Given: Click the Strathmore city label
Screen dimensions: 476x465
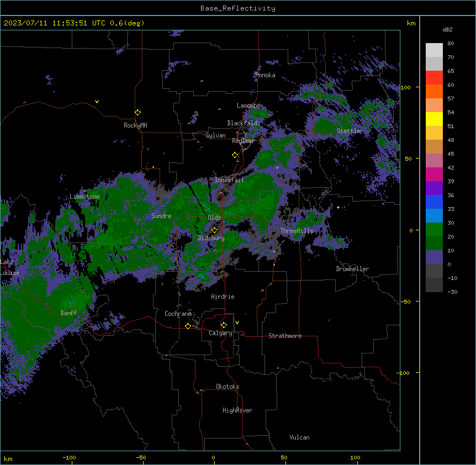Looking at the screenshot, I should coord(285,336).
